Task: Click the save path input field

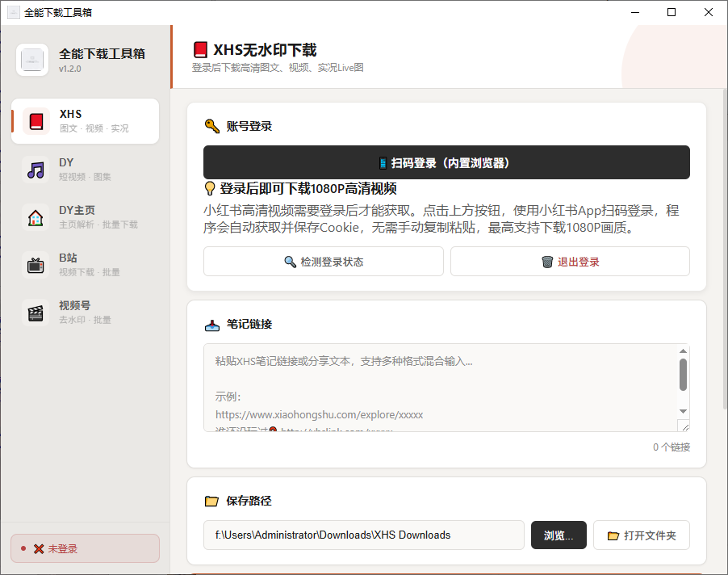Action: [363, 535]
